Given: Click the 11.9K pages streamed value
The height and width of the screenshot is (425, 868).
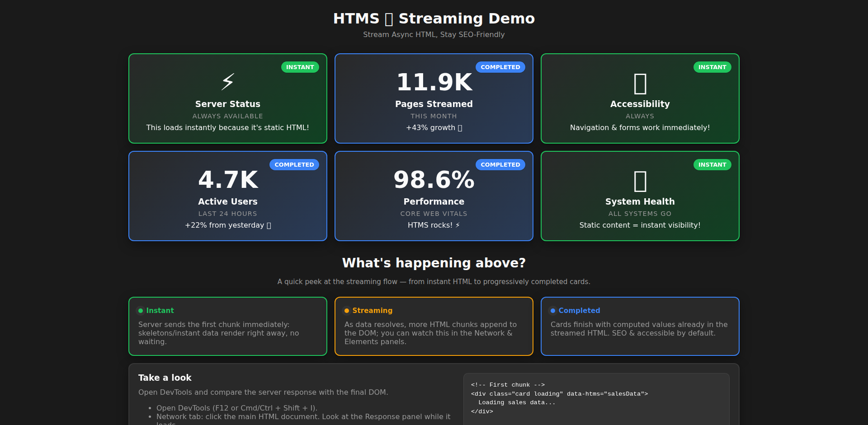Looking at the screenshot, I should pyautogui.click(x=434, y=82).
